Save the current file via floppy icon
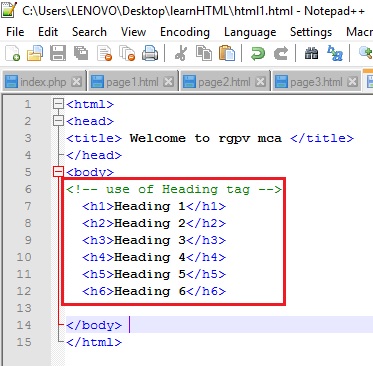The height and width of the screenshot is (366, 373). click(x=58, y=53)
